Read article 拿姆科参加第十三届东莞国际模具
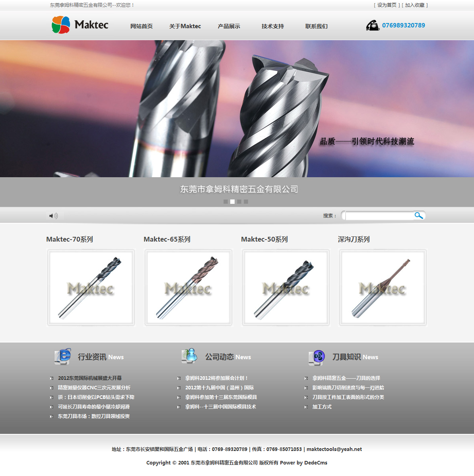 (221, 397)
